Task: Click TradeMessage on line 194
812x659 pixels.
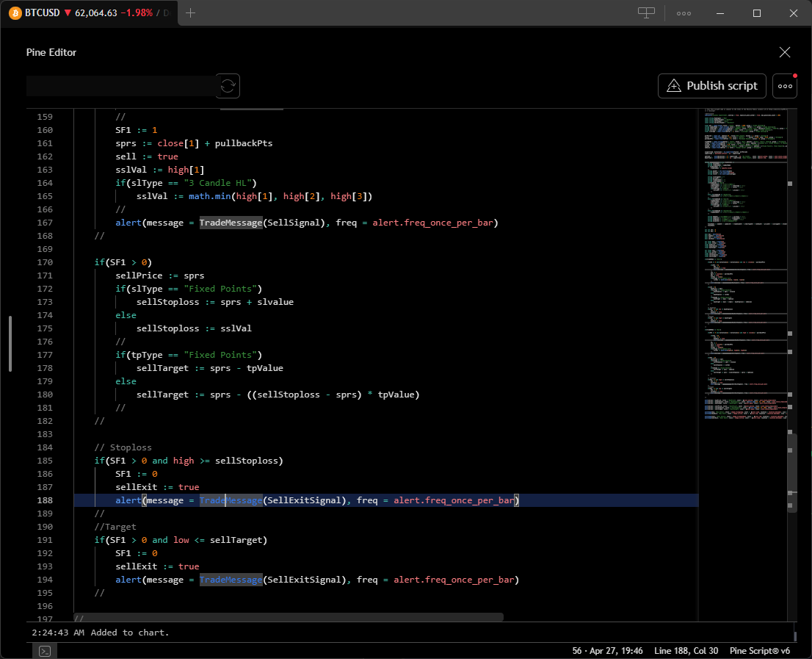Action: [x=231, y=580]
